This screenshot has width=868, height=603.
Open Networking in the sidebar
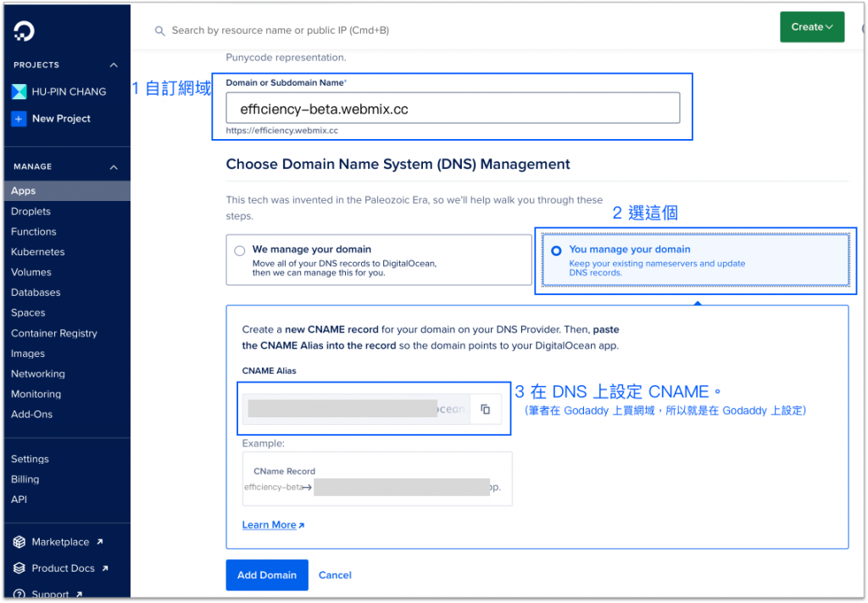click(37, 374)
